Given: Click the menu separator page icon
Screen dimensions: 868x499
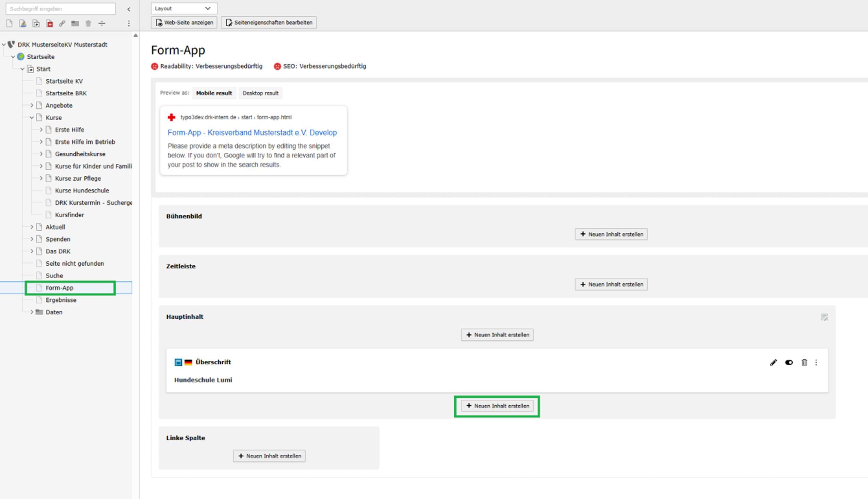Looking at the screenshot, I should coord(101,24).
